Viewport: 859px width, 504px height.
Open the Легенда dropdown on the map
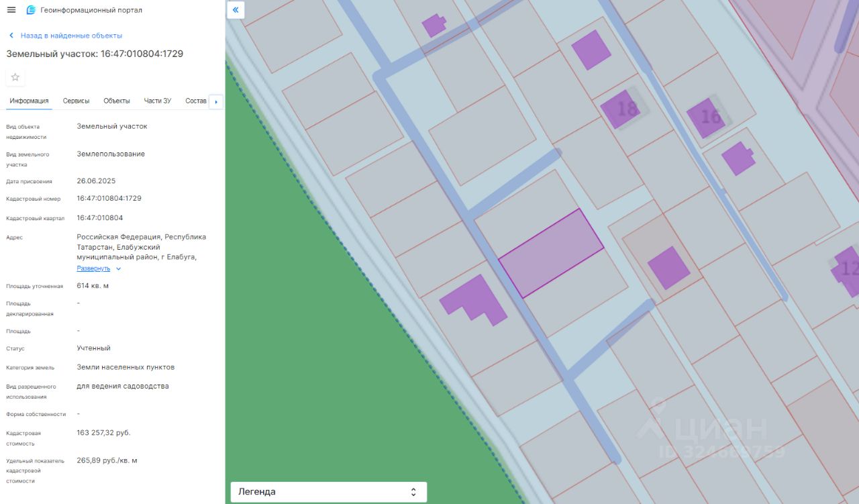click(x=329, y=492)
